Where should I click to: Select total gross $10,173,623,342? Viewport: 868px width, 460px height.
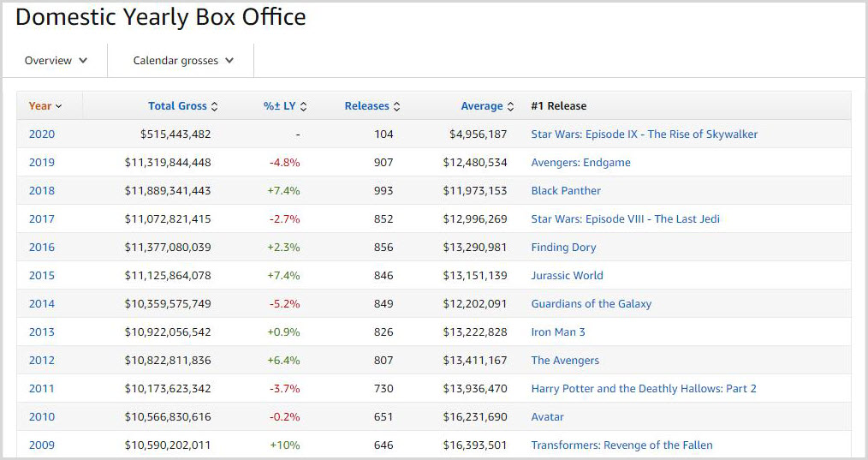(x=168, y=389)
